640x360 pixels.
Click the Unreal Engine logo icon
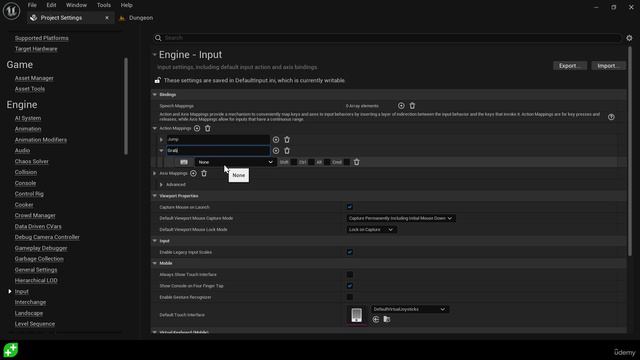pyautogui.click(x=11, y=11)
